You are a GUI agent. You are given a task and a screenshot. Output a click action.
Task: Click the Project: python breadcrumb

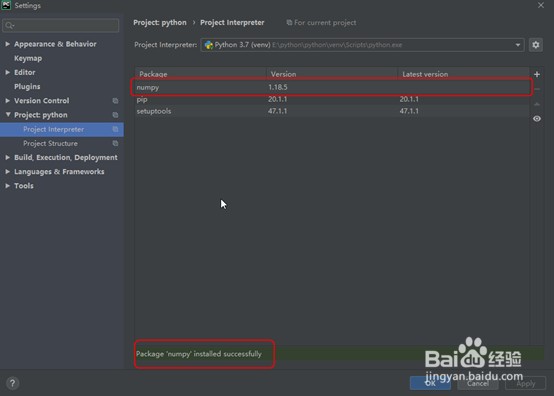click(160, 23)
